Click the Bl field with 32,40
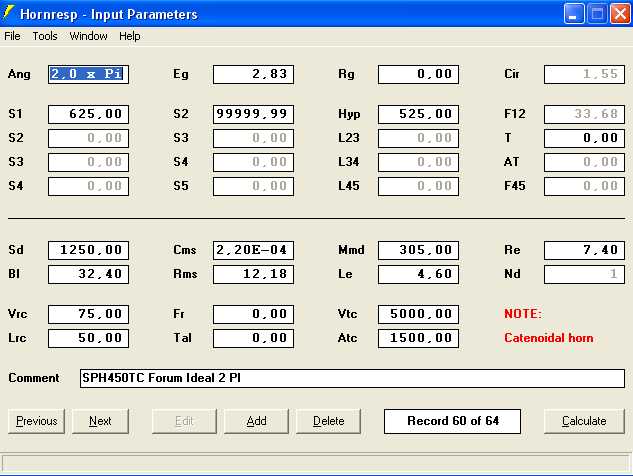Viewport: 633px width, 476px height. 88,274
